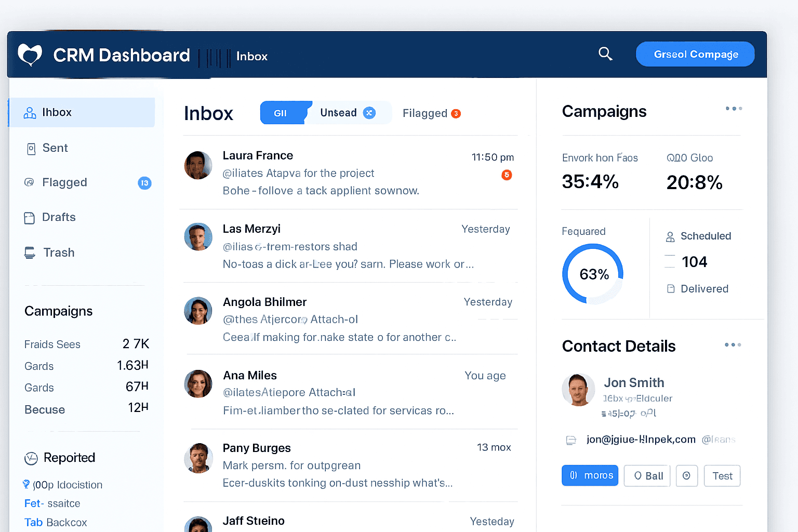
Task: Click the Trash folder icon
Action: tap(30, 253)
